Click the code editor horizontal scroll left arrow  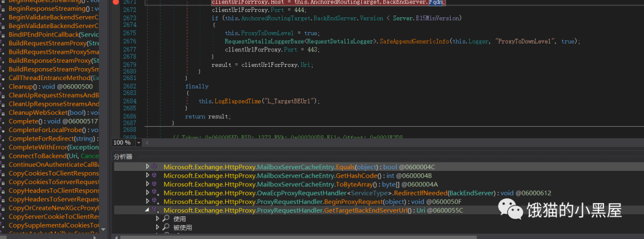click(145, 142)
